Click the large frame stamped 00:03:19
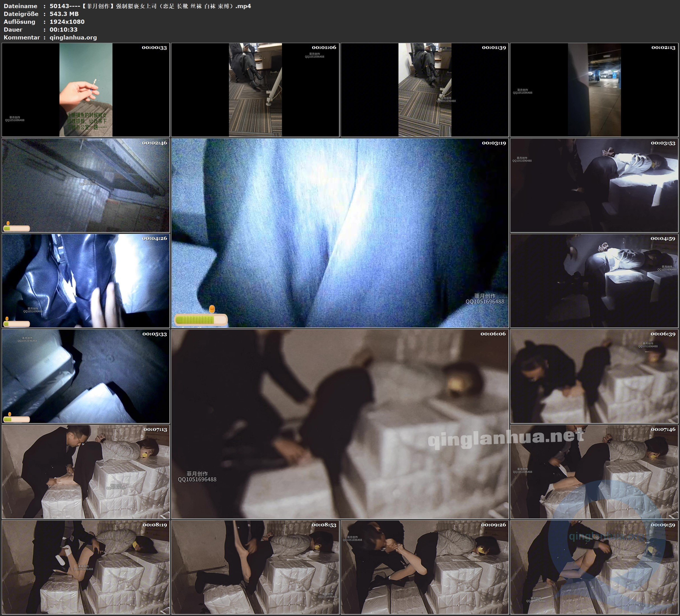This screenshot has height=616, width=680. (x=340, y=233)
